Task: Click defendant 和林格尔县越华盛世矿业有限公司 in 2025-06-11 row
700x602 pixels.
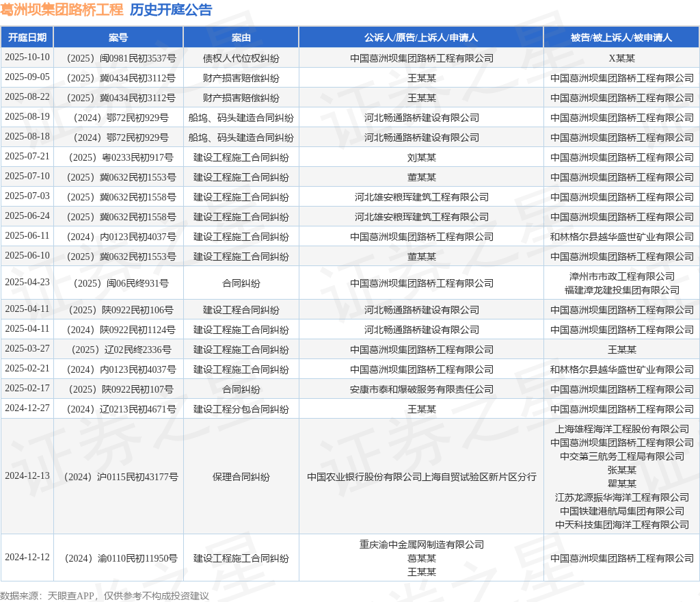Action: 621,237
